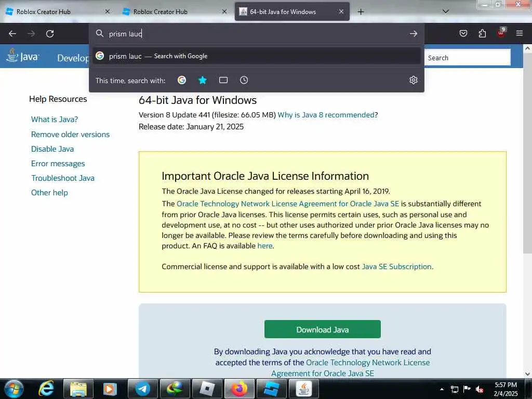532x399 pixels.
Task: Open Windows Media Player taskbar icon
Action: click(110, 389)
